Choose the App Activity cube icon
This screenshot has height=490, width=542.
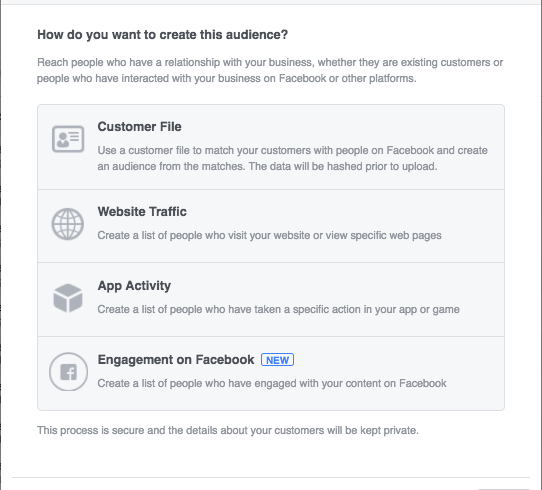tap(68, 298)
